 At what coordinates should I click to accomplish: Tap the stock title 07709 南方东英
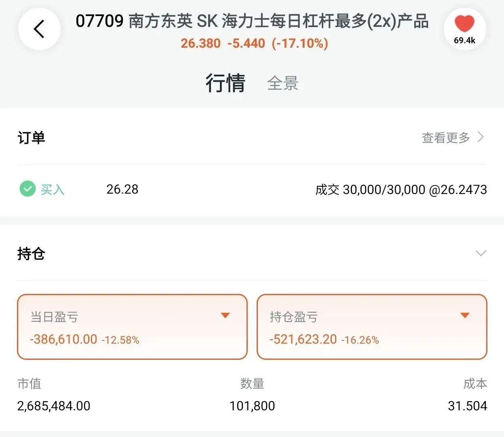(x=252, y=21)
